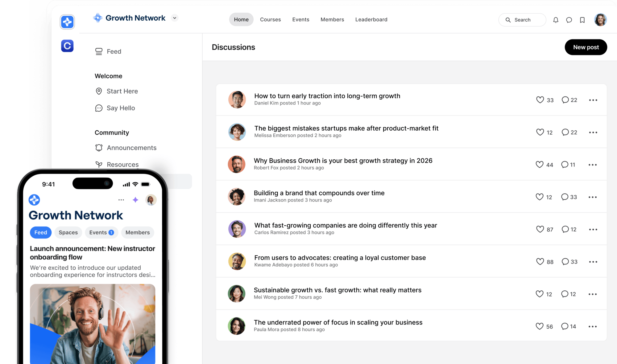Open Daniel Kim's avatar
Screen dimensions: 617x364
tap(237, 100)
